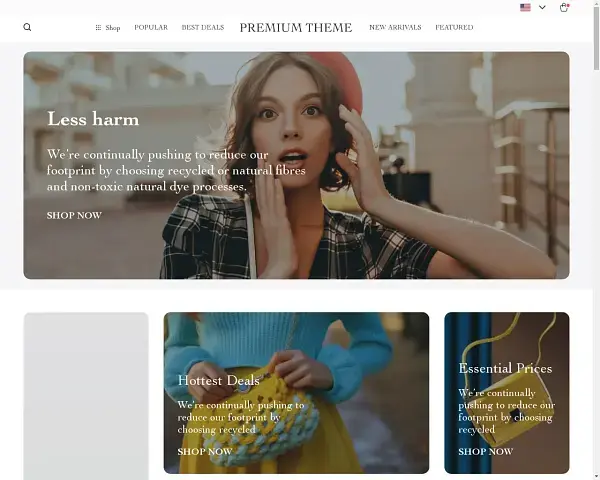Open the search magnifier icon
Viewport: 600px width, 480px height.
[27, 27]
